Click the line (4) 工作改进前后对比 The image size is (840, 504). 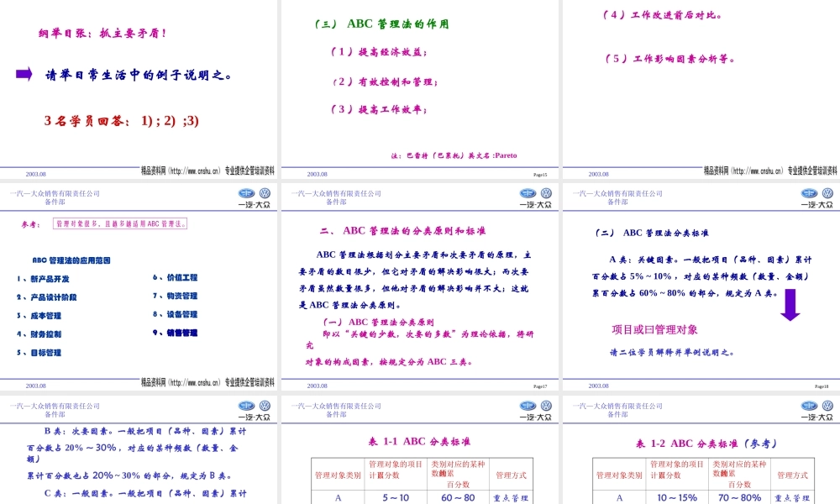click(662, 15)
